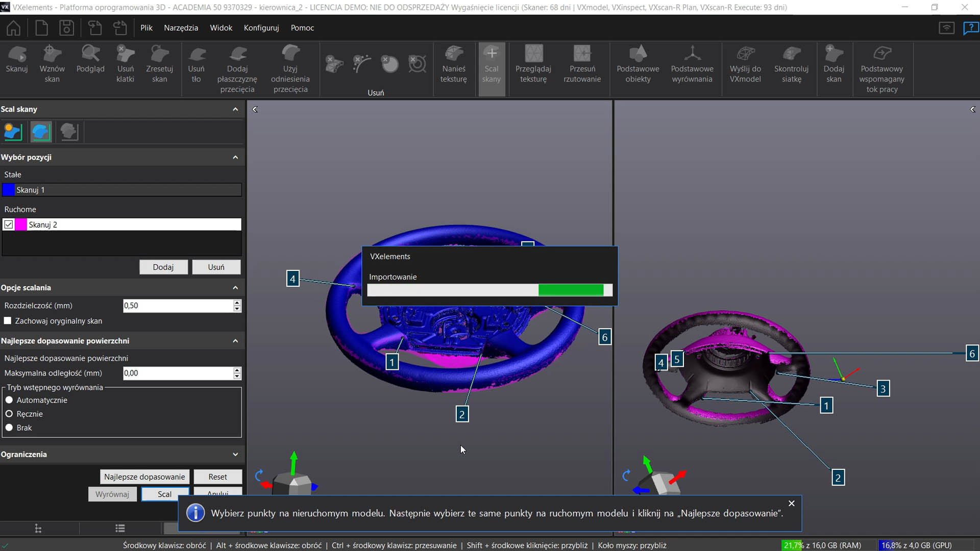Click Wznów skan toolbar icon
Image resolution: width=980 pixels, height=551 pixels.
(x=52, y=64)
